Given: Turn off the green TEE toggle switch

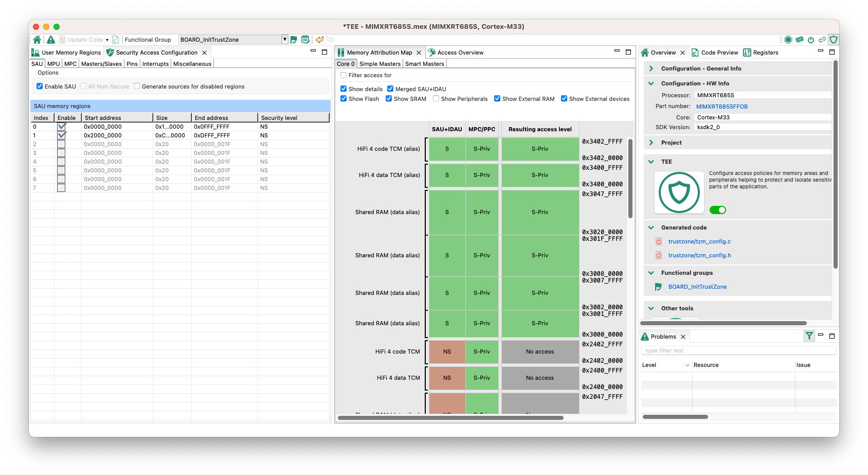Looking at the screenshot, I should click(x=718, y=210).
